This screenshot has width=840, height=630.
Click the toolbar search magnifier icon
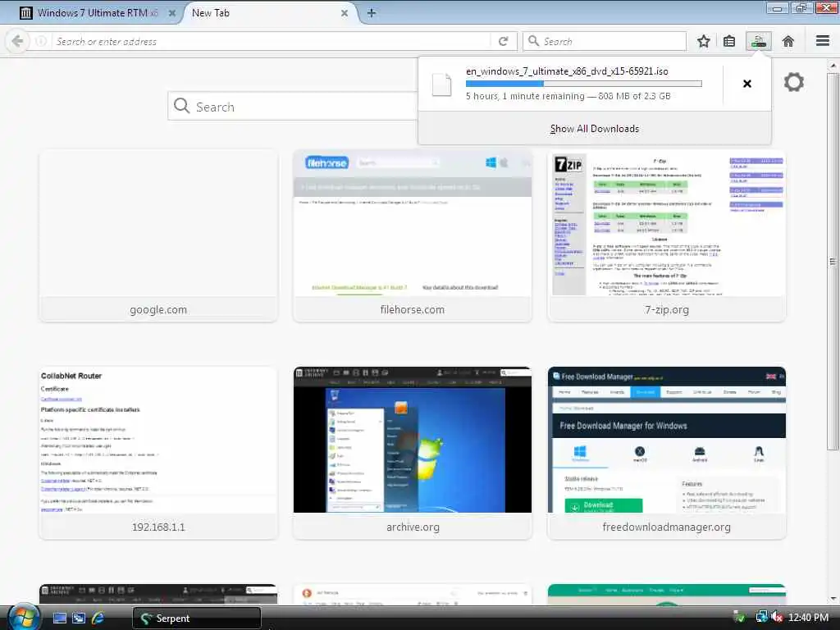(533, 41)
